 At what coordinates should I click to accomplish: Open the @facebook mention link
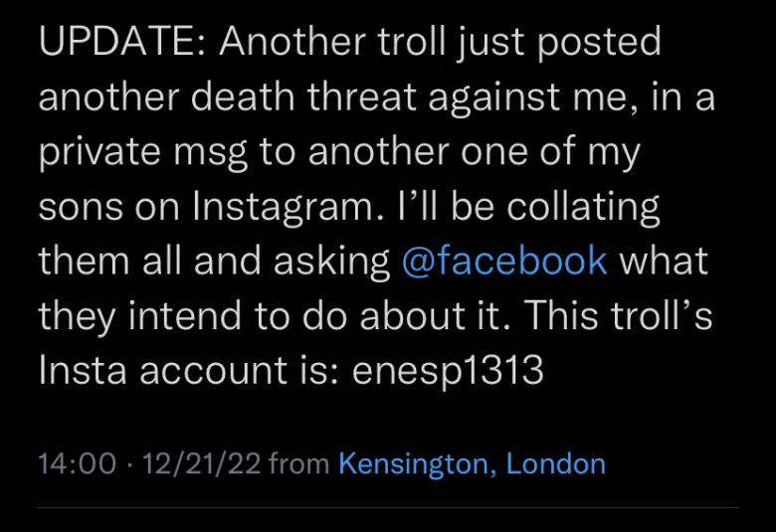click(504, 261)
